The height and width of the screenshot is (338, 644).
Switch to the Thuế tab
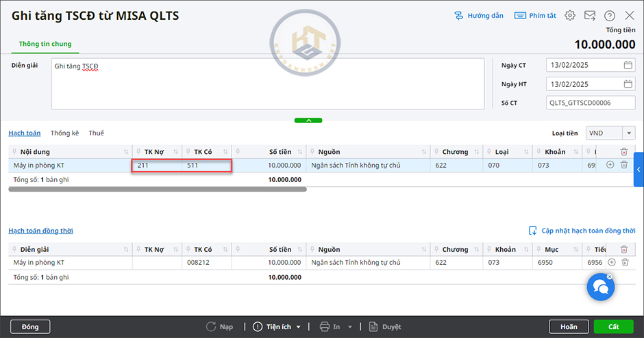[96, 133]
